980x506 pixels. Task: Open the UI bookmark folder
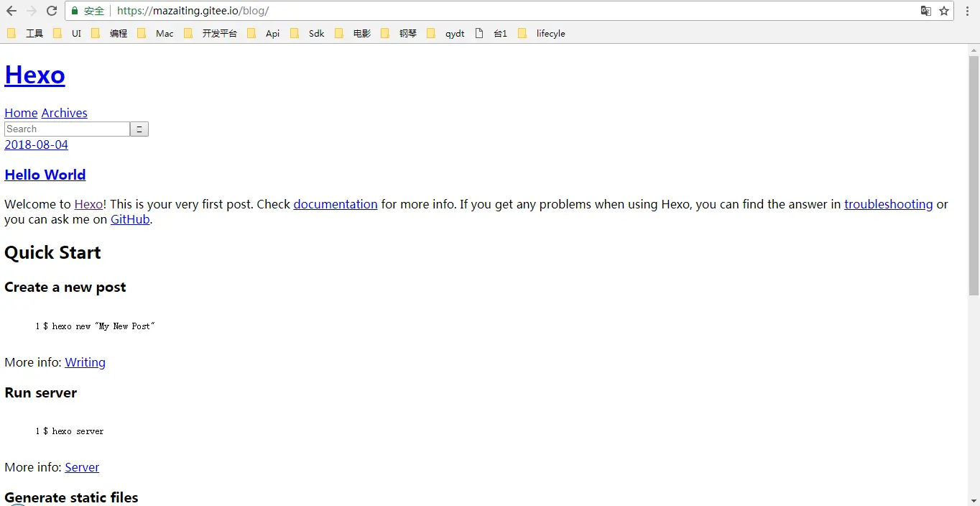(x=68, y=33)
